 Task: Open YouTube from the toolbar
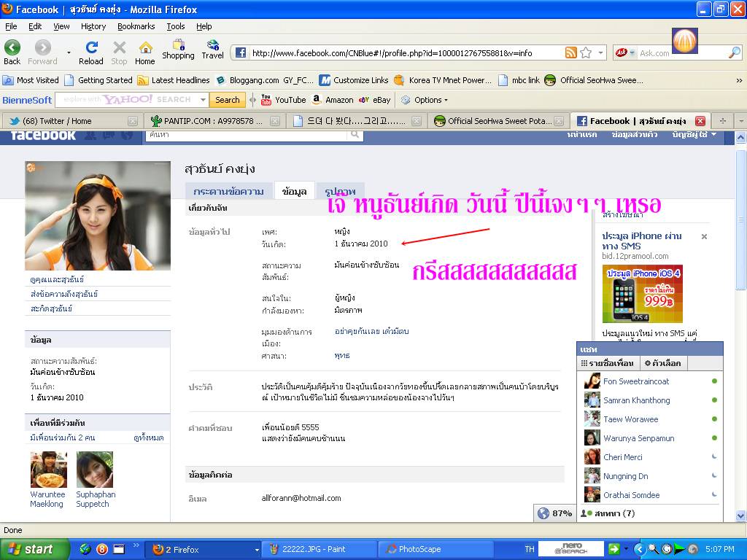pos(284,99)
